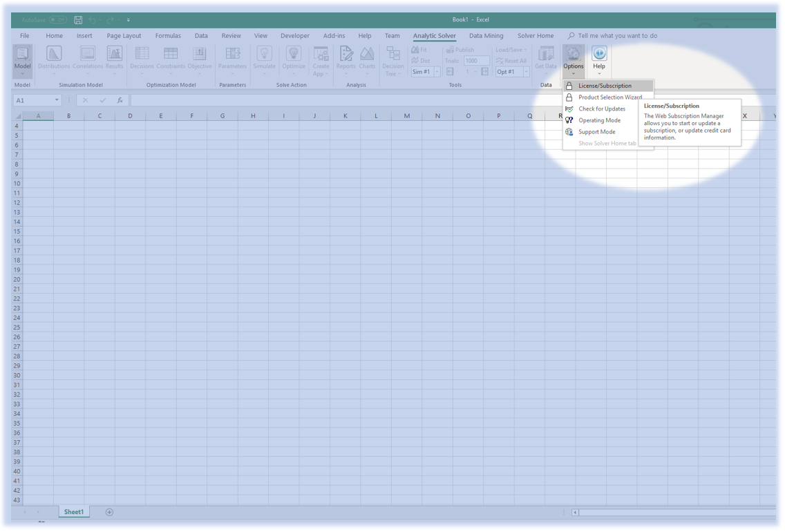785x532 pixels.
Task: Expand the Name Box dropdown arrow
Action: tap(57, 100)
